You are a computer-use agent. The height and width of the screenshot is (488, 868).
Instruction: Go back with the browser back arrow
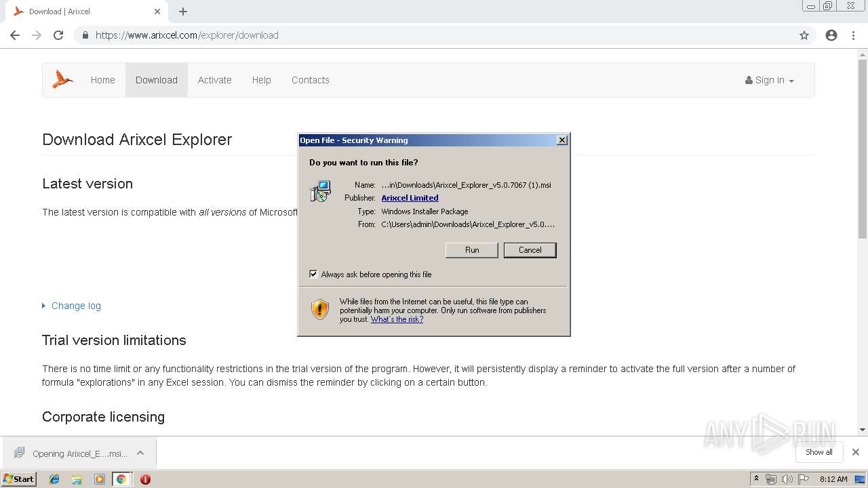[15, 35]
